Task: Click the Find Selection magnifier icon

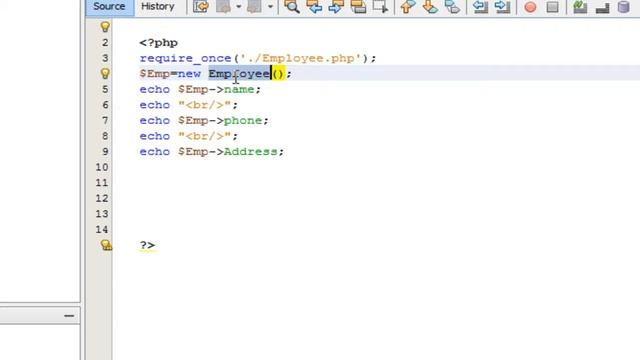Action: tap(292, 7)
